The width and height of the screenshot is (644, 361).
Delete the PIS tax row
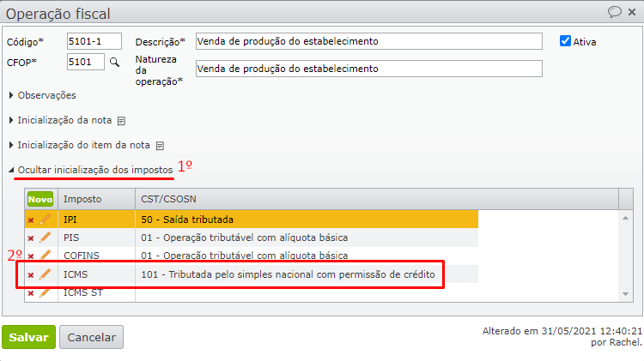click(31, 238)
